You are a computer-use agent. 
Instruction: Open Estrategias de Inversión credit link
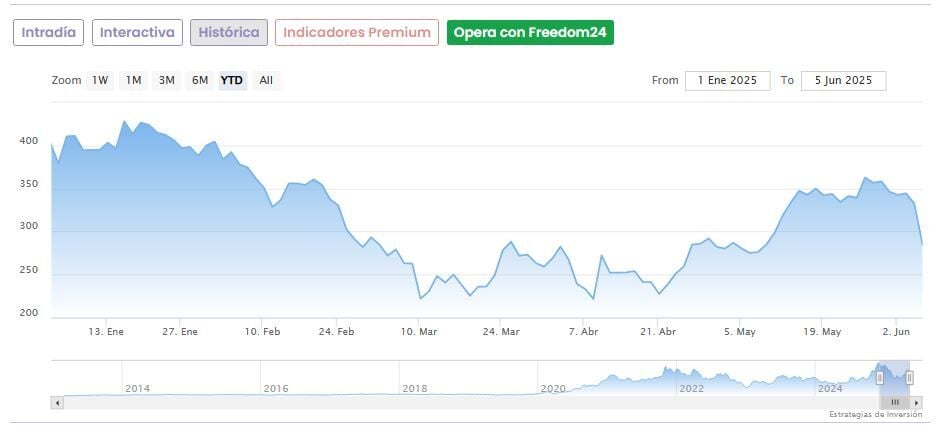[x=874, y=414]
